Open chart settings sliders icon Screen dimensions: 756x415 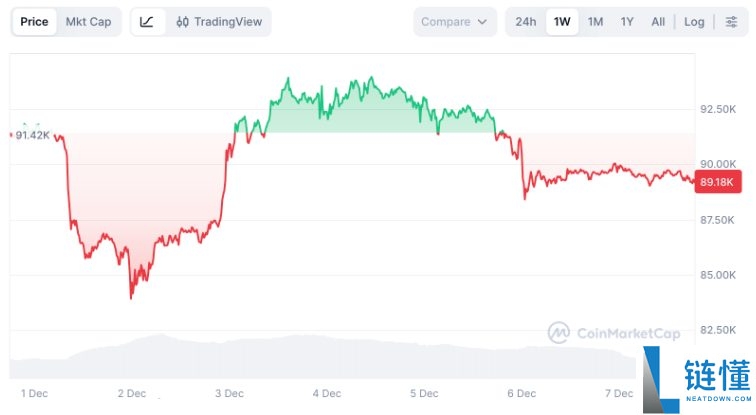(731, 22)
